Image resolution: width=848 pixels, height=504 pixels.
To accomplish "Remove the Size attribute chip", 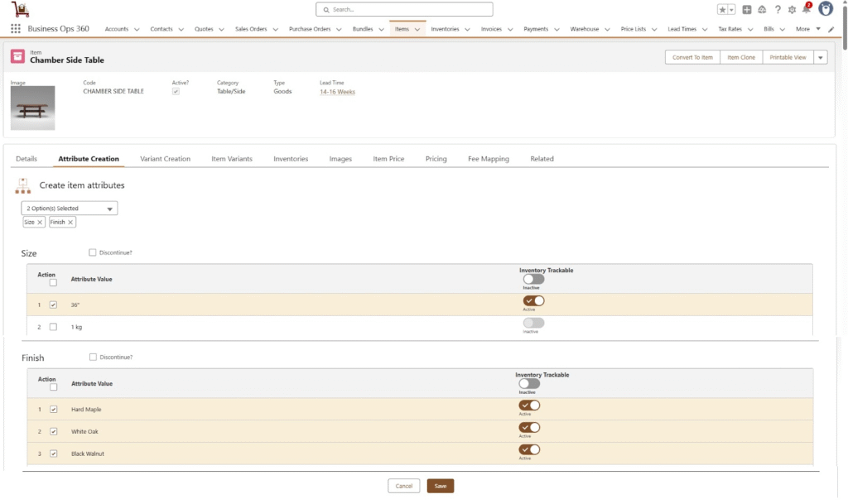I will (x=41, y=223).
